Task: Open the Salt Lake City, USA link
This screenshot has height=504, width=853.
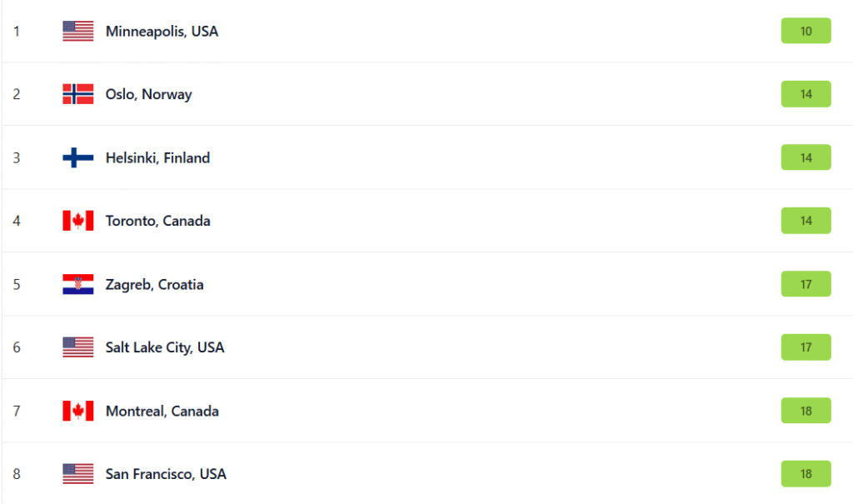Action: [x=165, y=347]
